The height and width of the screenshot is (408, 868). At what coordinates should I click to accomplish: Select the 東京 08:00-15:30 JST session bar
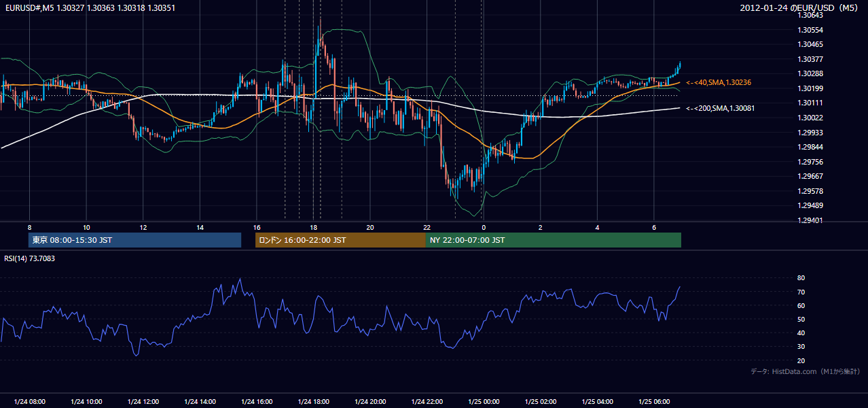(x=134, y=240)
